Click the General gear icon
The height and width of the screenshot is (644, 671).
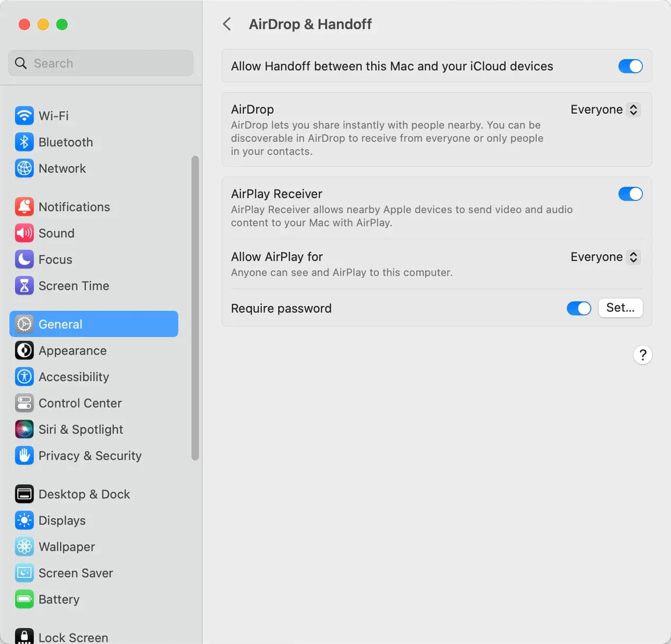point(24,324)
